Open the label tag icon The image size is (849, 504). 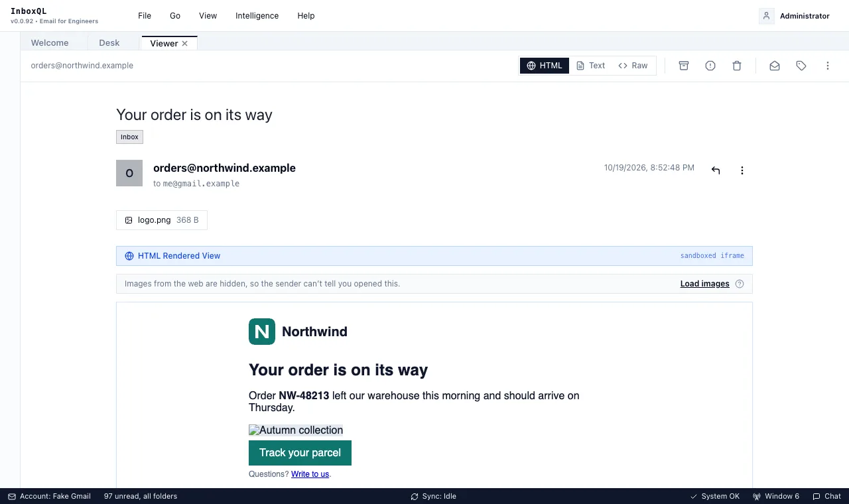point(801,66)
